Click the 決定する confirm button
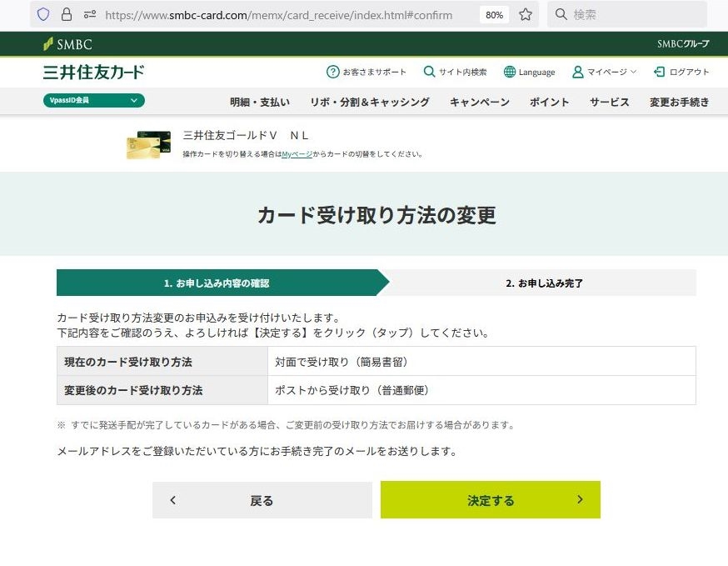The height and width of the screenshot is (566, 728). pos(491,500)
